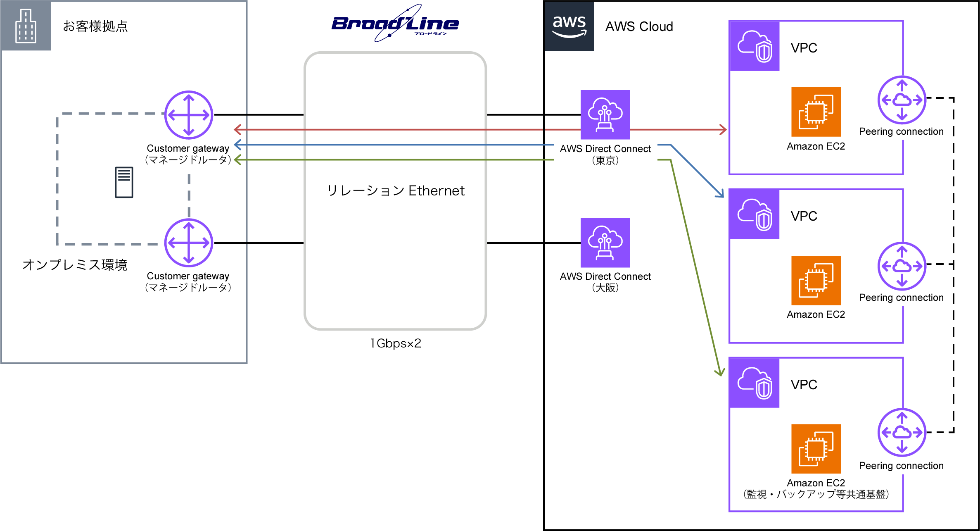This screenshot has height=531, width=980.
Task: Select the lower Customer gateway router icon
Action: (x=189, y=243)
